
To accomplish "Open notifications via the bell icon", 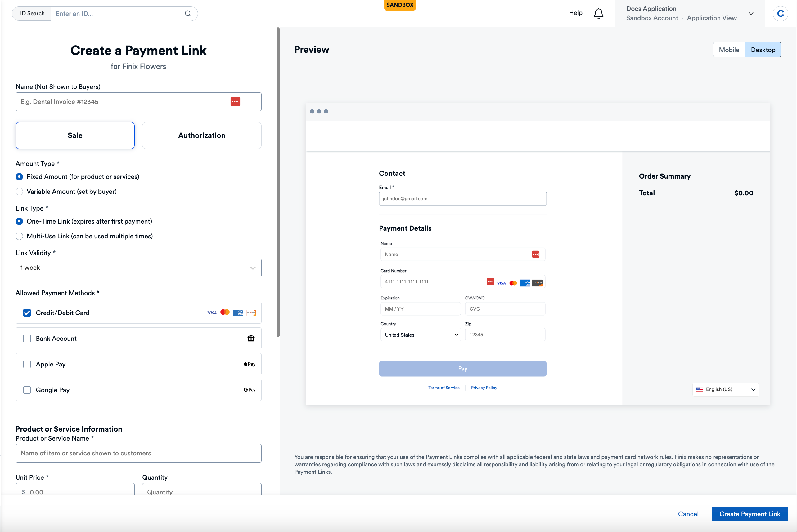I will click(598, 13).
